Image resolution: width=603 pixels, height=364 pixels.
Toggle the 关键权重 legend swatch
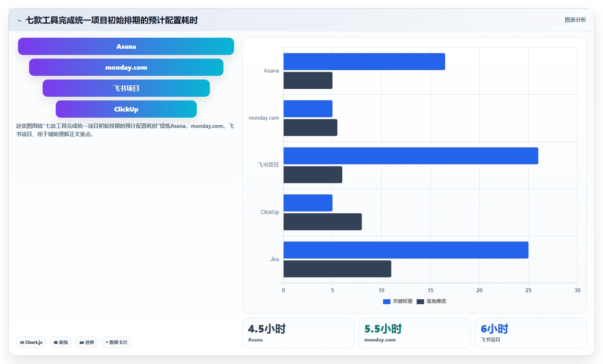[387, 301]
